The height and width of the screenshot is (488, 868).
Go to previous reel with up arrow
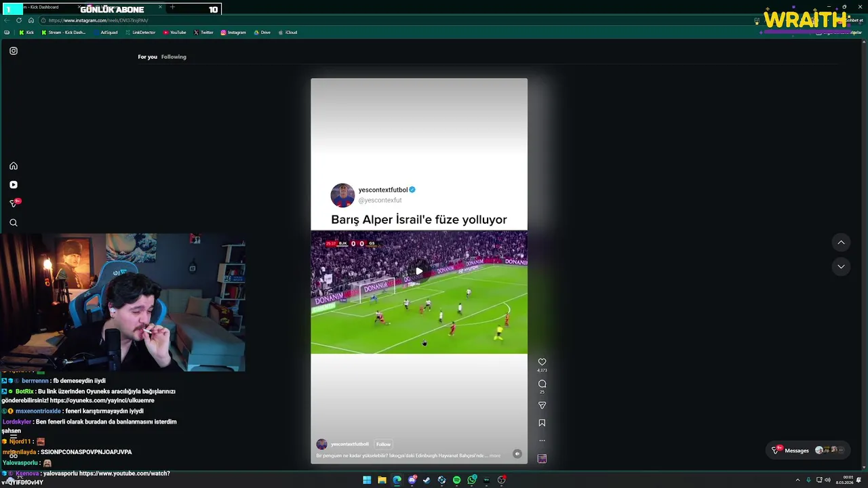[x=841, y=243]
